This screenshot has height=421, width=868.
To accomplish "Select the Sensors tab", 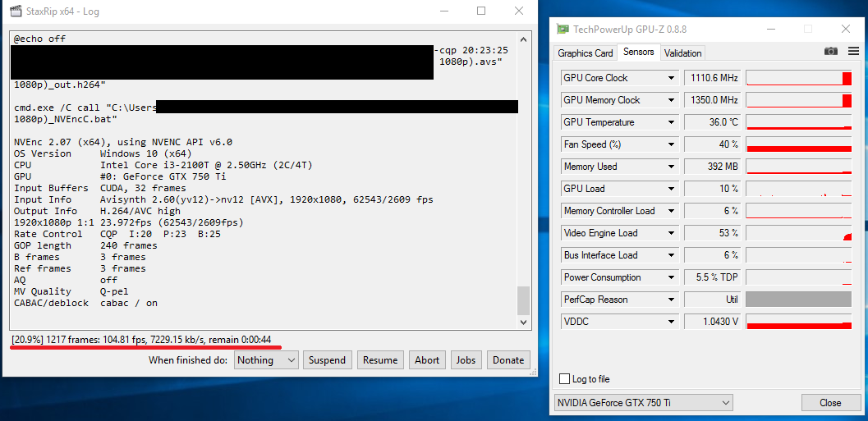I will [x=638, y=52].
